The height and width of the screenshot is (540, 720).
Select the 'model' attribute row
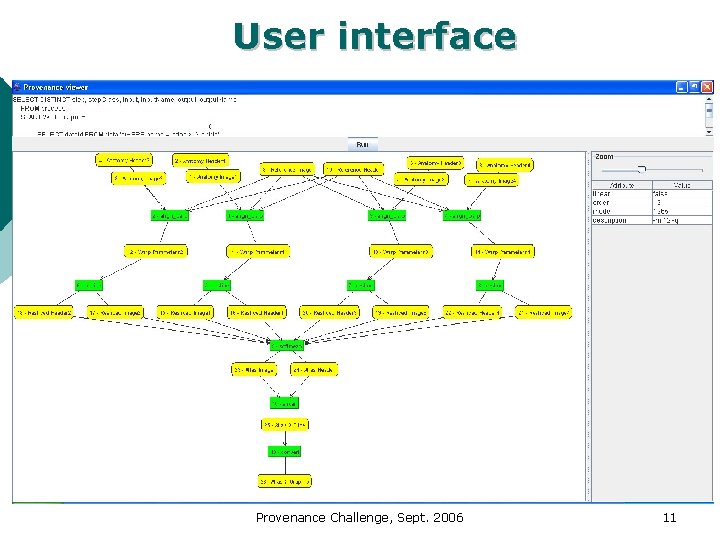652,211
